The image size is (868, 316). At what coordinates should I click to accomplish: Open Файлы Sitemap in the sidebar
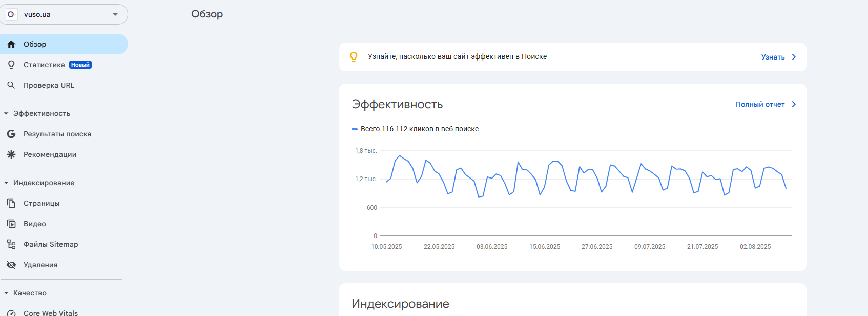[x=64, y=244]
